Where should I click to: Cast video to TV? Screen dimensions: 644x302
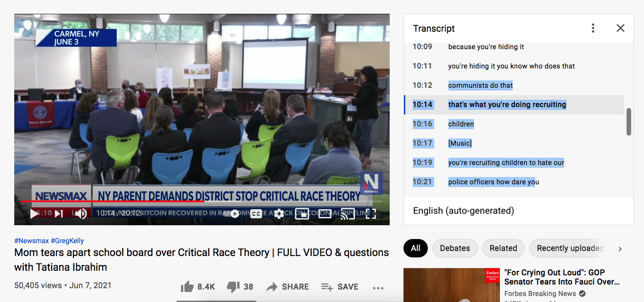click(x=348, y=214)
